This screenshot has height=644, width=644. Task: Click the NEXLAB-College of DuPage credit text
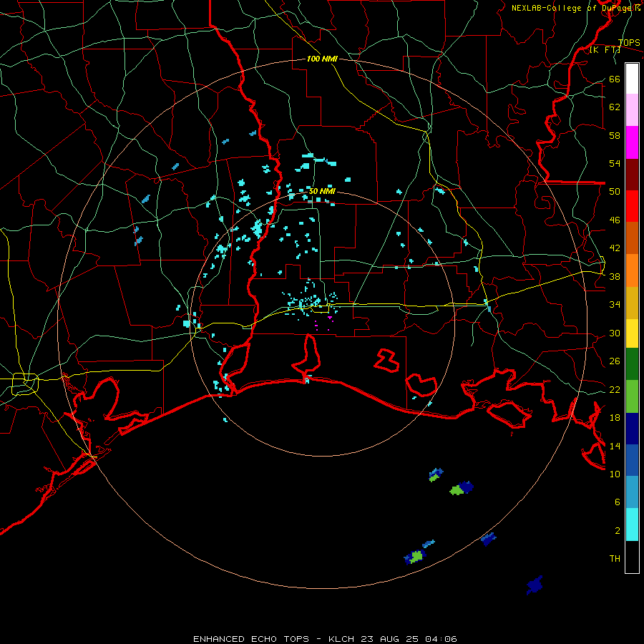(575, 8)
